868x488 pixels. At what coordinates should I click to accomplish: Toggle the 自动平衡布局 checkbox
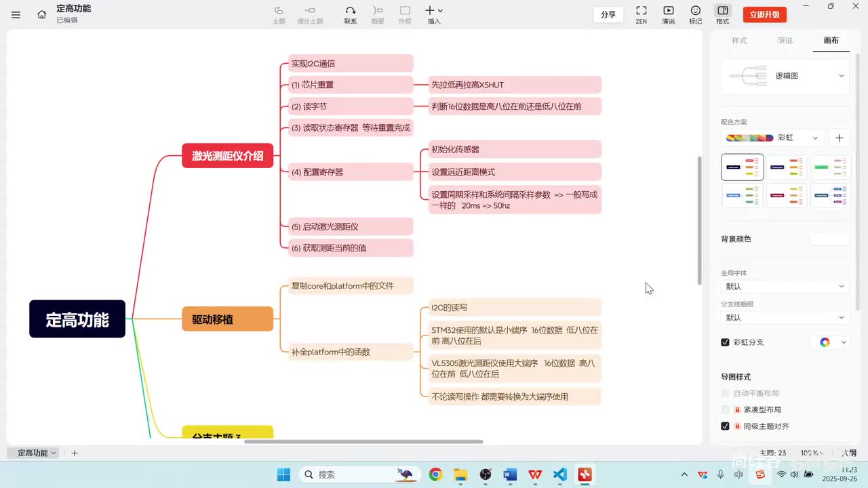(x=725, y=393)
